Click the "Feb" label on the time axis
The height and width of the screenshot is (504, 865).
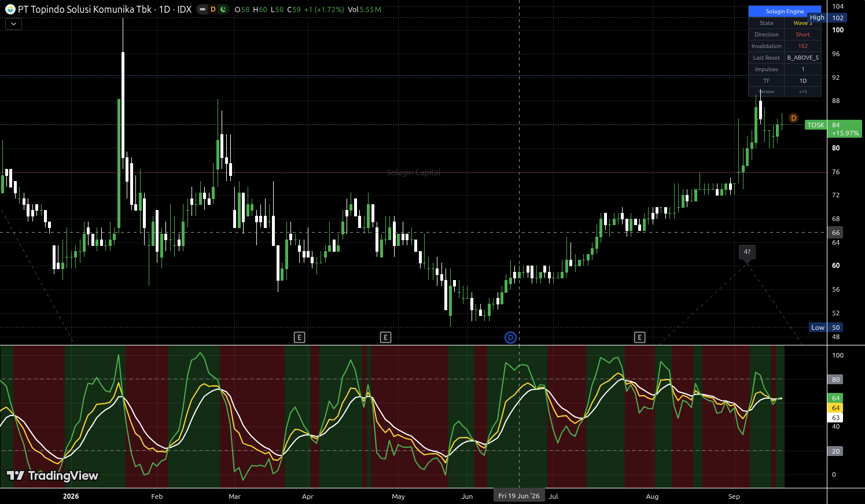click(157, 496)
